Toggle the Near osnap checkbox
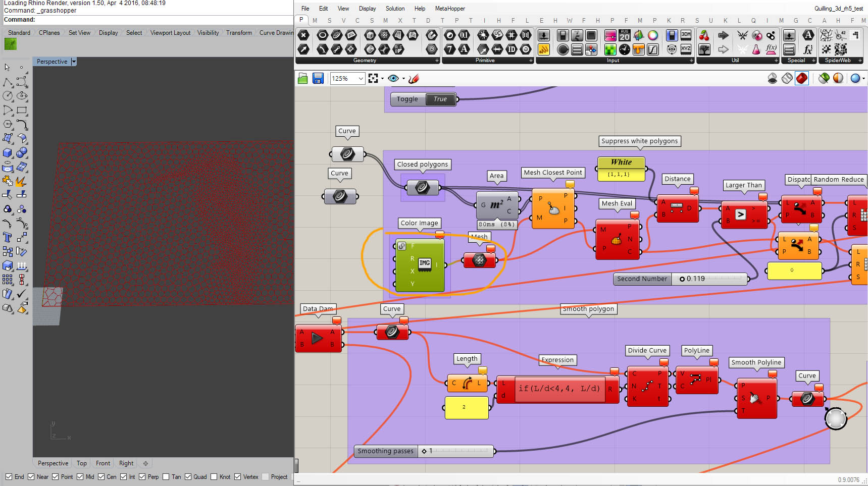The height and width of the screenshot is (486, 868). [x=31, y=477]
